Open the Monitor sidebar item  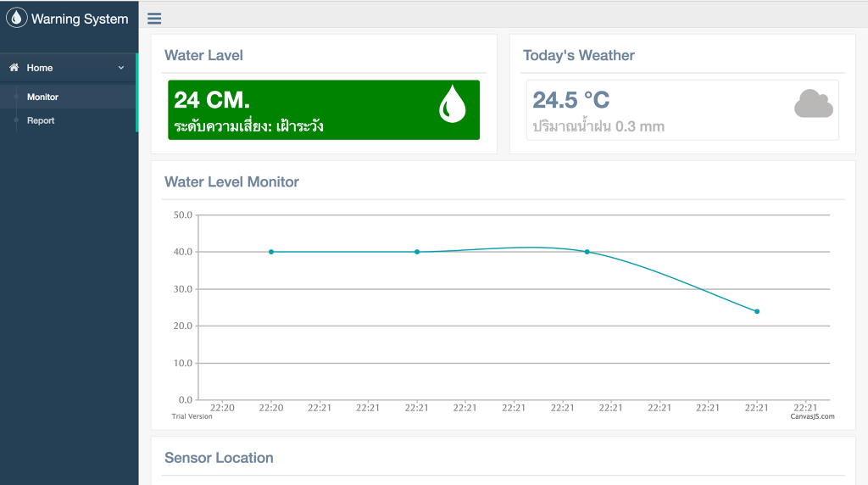point(42,97)
